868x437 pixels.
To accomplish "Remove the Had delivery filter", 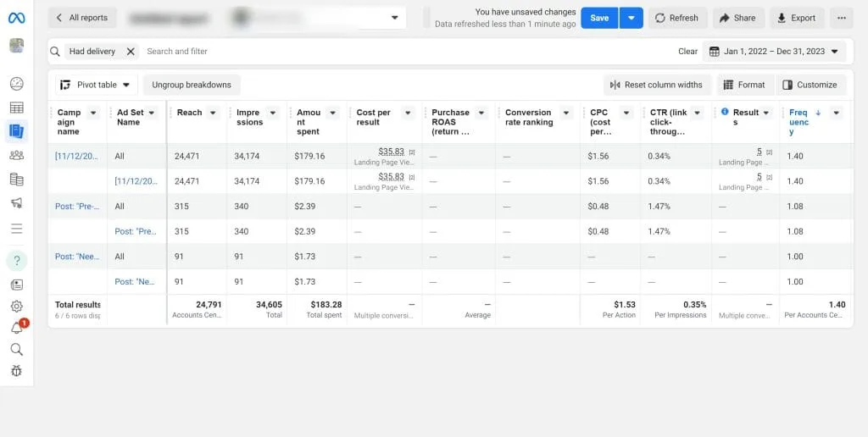I will tap(131, 52).
